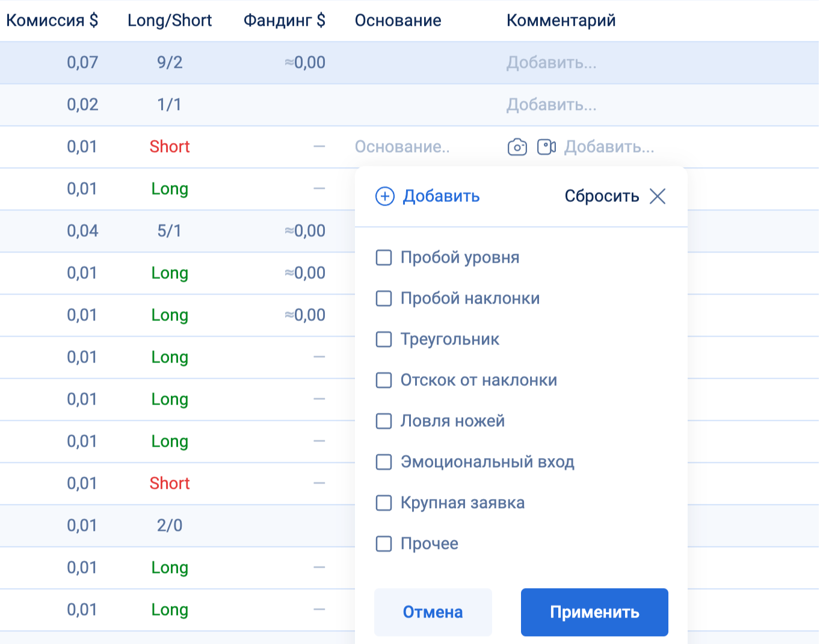820x644 pixels.
Task: Click the circled plus icon beside Добавить
Action: pos(385,196)
